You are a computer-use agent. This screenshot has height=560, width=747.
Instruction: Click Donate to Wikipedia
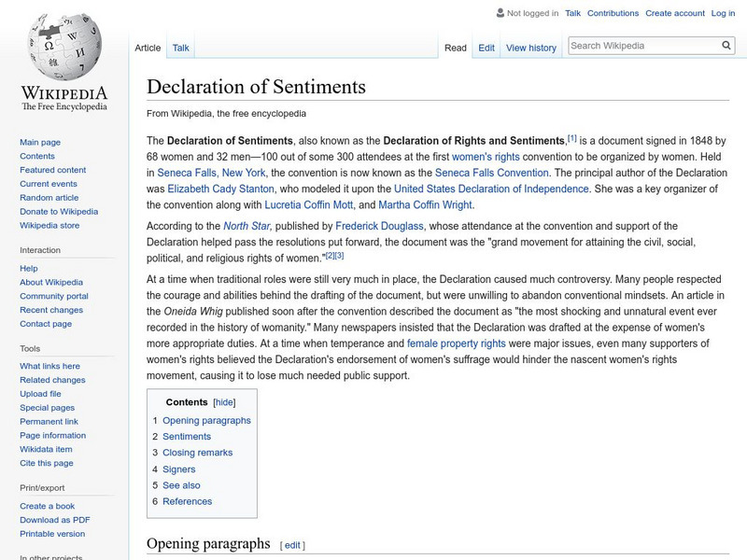tap(59, 212)
